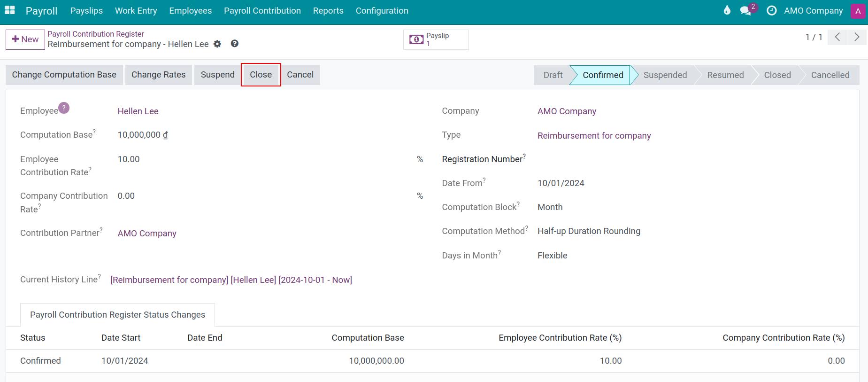Open AMO Company company field link
Viewport: 868px width, 382px height.
click(x=567, y=111)
